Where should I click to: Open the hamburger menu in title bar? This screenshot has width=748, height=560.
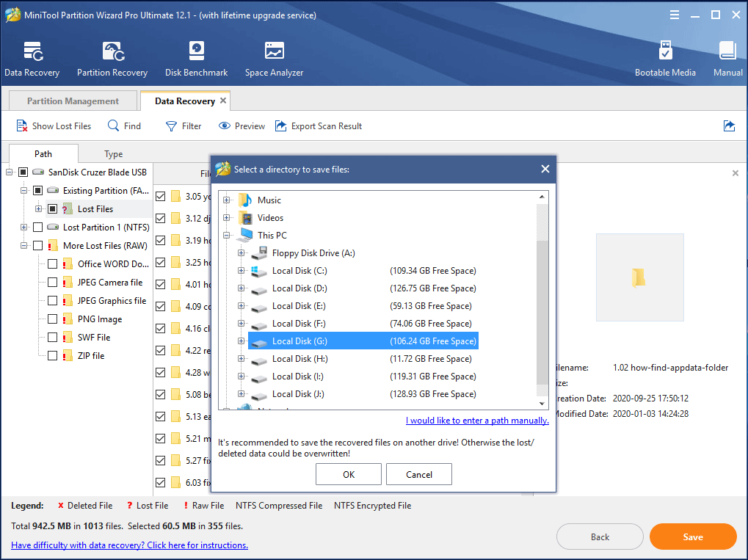click(674, 15)
